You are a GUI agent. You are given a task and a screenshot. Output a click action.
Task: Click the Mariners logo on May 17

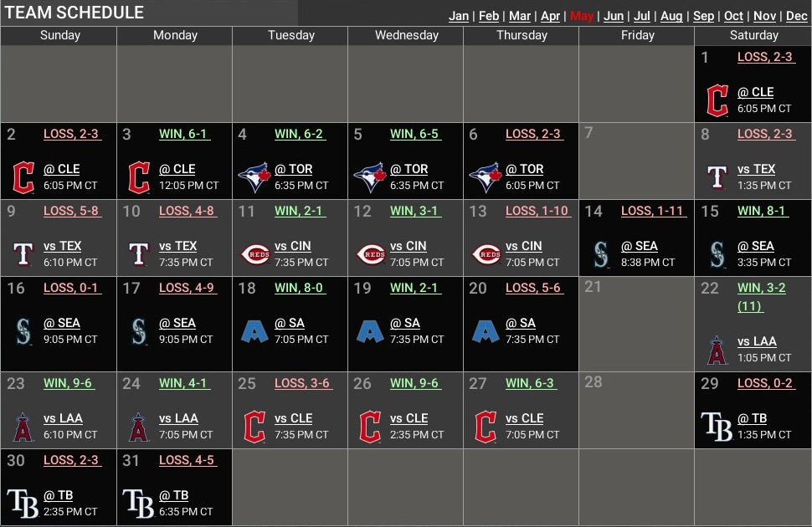tap(138, 331)
